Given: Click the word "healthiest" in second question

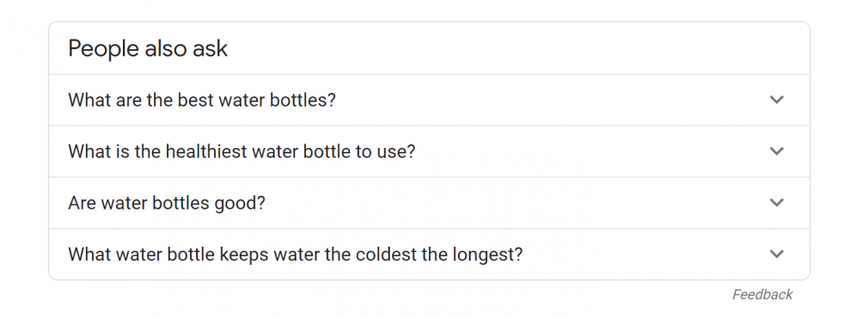Looking at the screenshot, I should point(205,151).
